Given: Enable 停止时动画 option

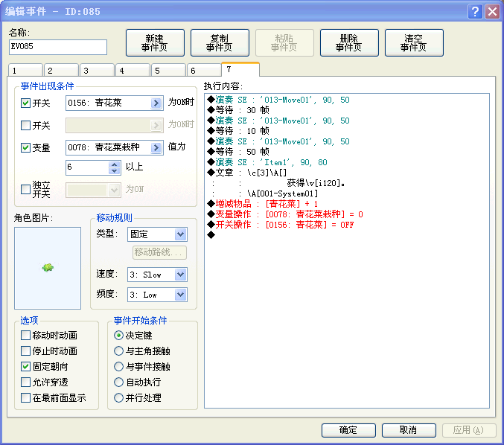Looking at the screenshot, I should coord(25,350).
